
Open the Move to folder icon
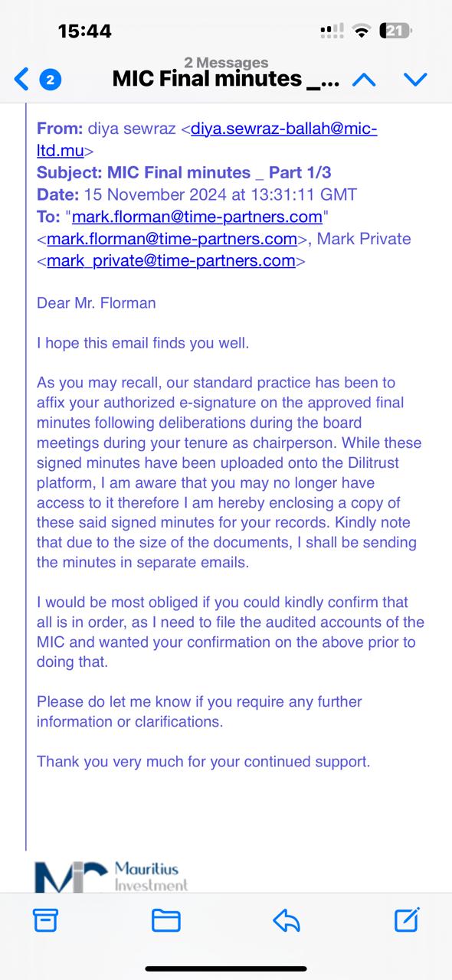(x=166, y=920)
